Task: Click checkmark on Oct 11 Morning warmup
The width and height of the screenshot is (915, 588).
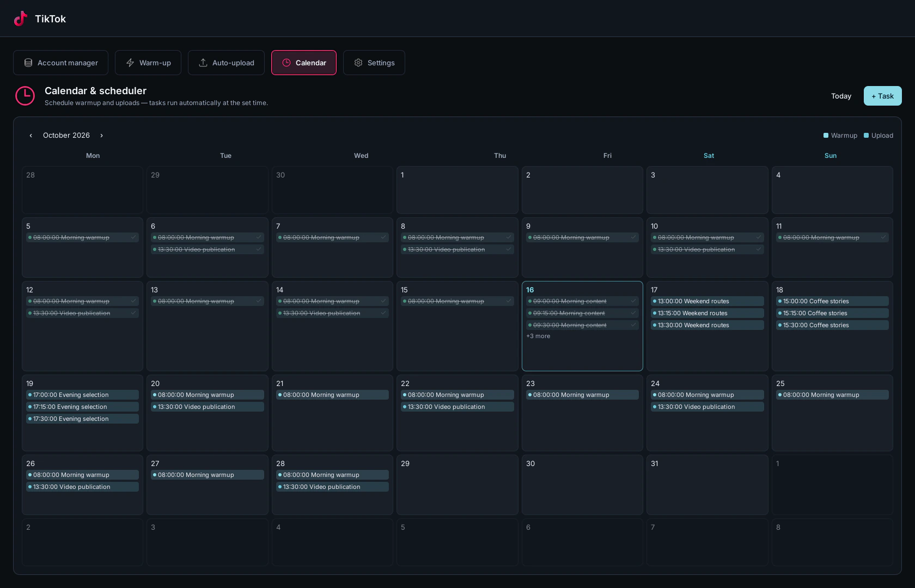Action: [x=883, y=237]
